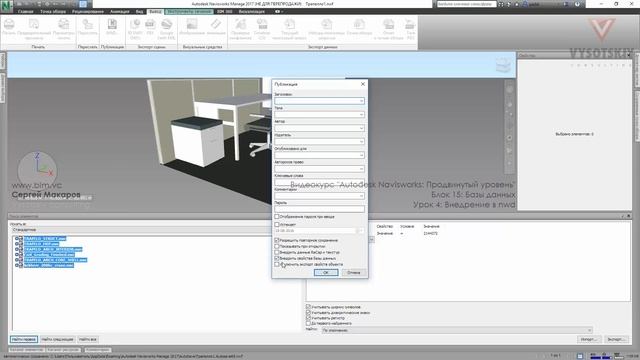Toggle Учитывать диакритические знаки checkbox

coord(309,312)
